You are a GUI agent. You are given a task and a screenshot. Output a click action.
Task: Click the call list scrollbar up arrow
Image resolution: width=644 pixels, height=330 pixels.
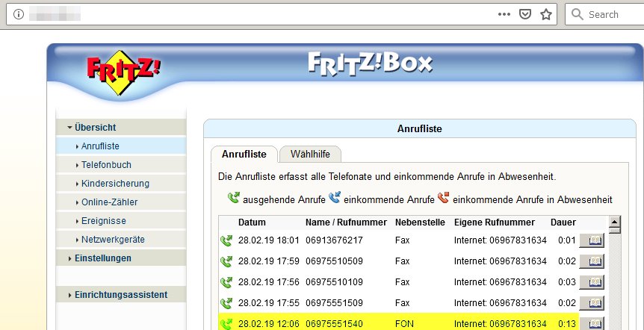[614, 222]
